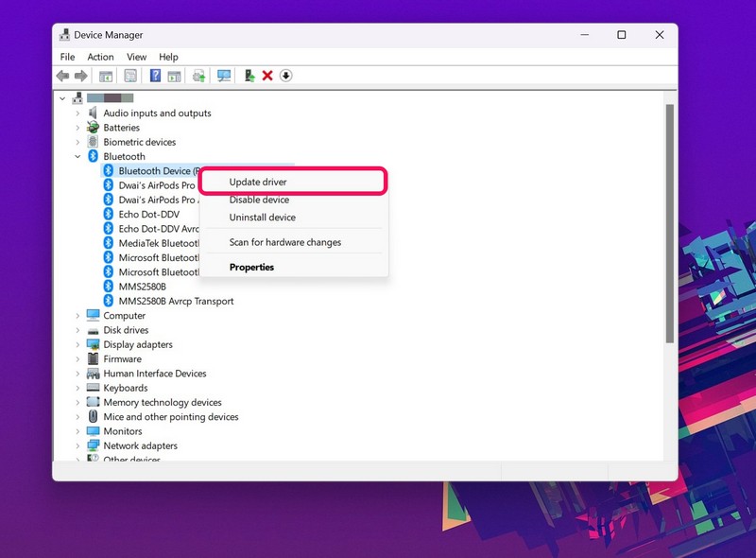Click Uninstall device in the context menu
The height and width of the screenshot is (558, 756).
tap(262, 218)
